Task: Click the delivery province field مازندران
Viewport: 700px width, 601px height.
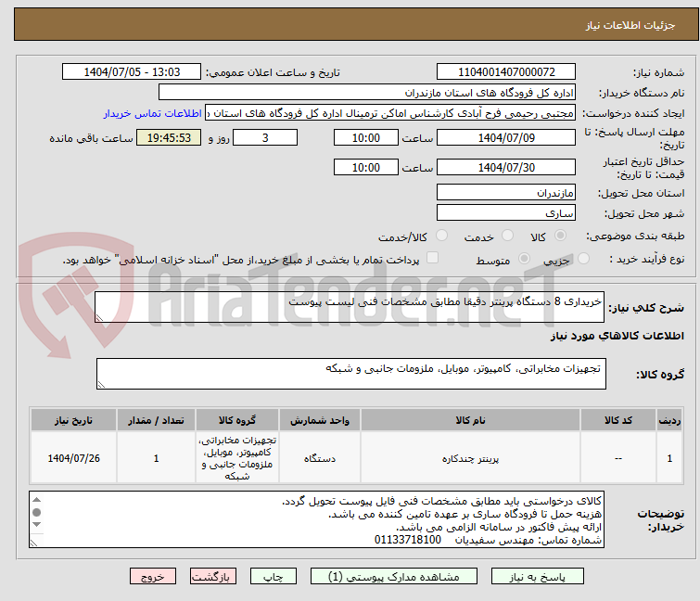Action: (x=506, y=192)
